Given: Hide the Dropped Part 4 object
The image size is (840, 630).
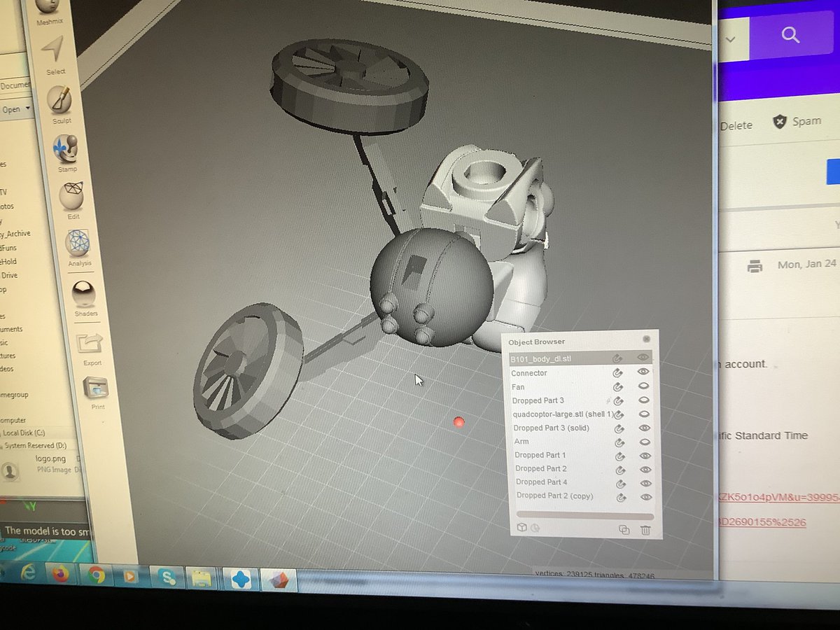Looking at the screenshot, I should tap(646, 483).
